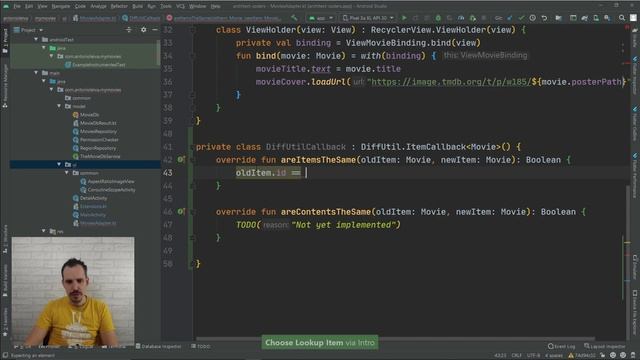640x360 pixels.
Task: Open the Navigate menu
Action: [x=61, y=6]
